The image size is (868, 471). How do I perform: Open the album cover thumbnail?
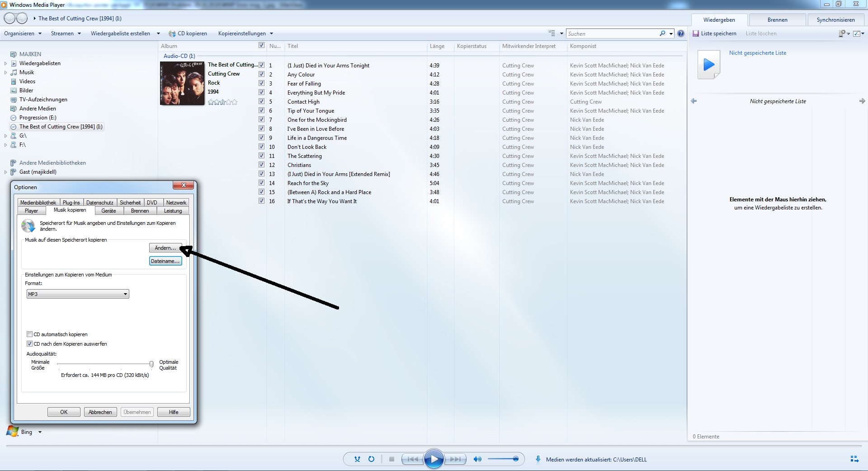[x=182, y=83]
